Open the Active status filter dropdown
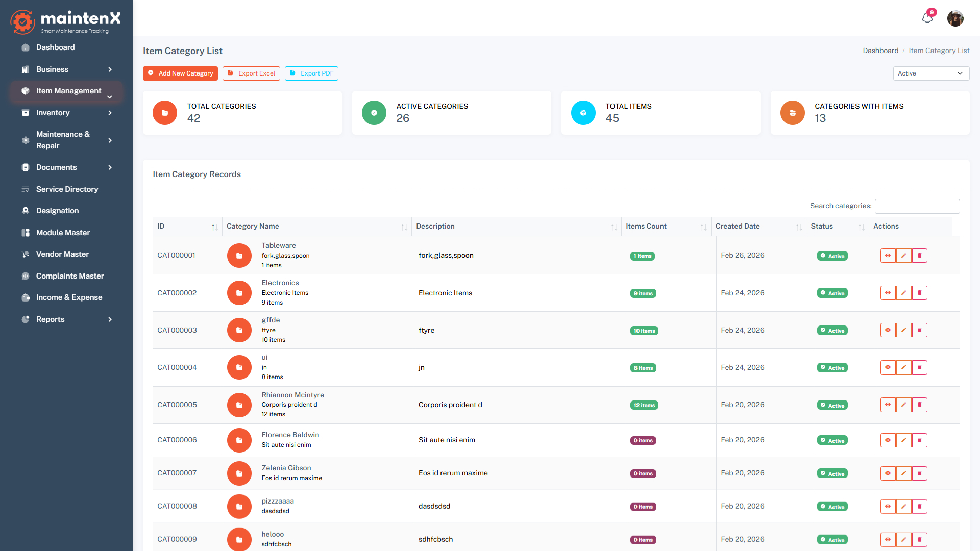The height and width of the screenshot is (551, 980). coord(930,73)
